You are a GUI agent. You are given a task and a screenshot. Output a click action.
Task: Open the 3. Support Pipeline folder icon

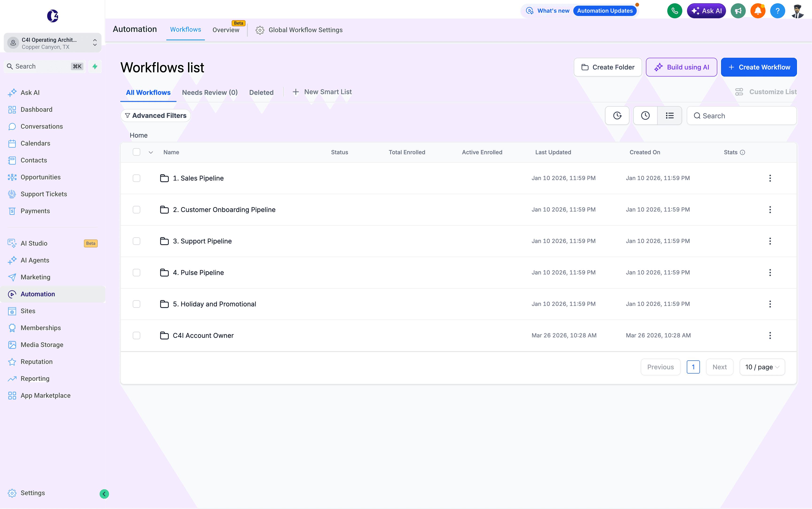(x=164, y=241)
